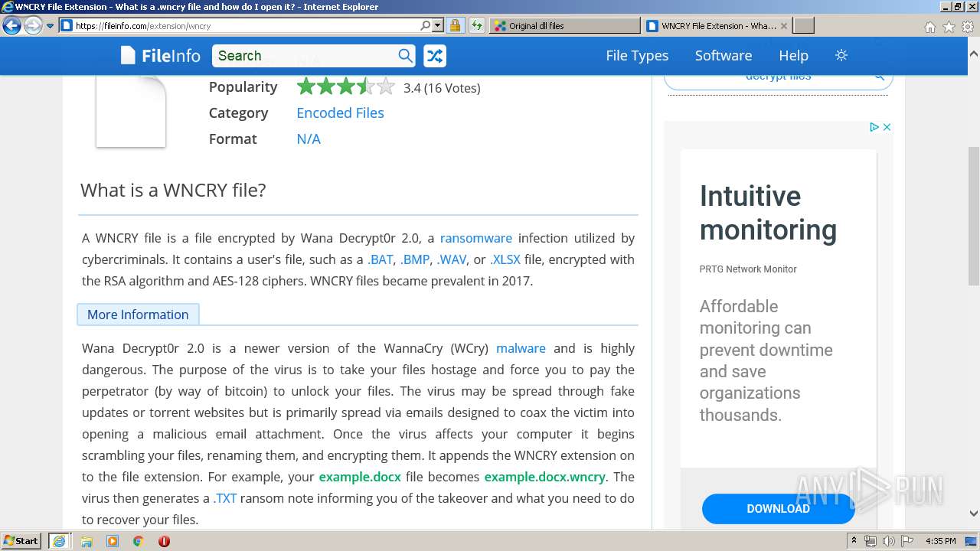The image size is (980, 551).
Task: Expand the address bar autocomplete dropdown
Action: [x=438, y=26]
